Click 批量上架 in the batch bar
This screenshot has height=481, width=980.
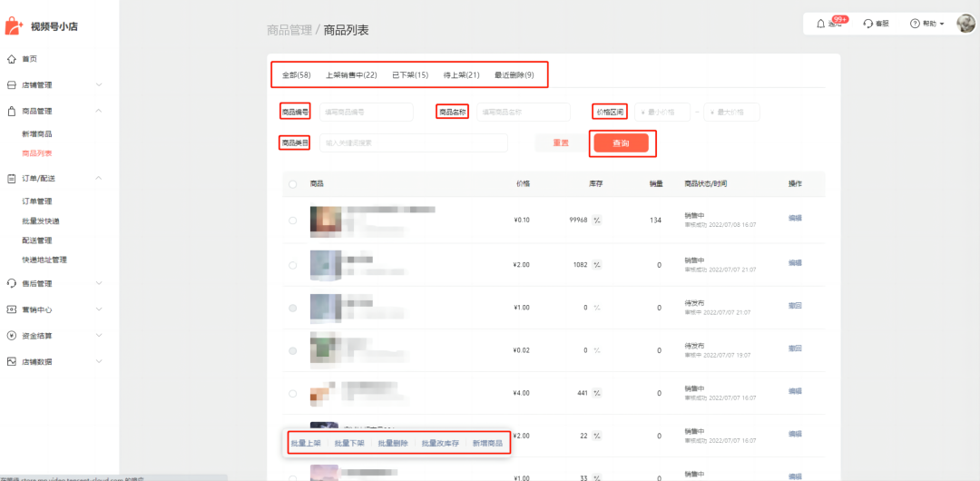(306, 444)
